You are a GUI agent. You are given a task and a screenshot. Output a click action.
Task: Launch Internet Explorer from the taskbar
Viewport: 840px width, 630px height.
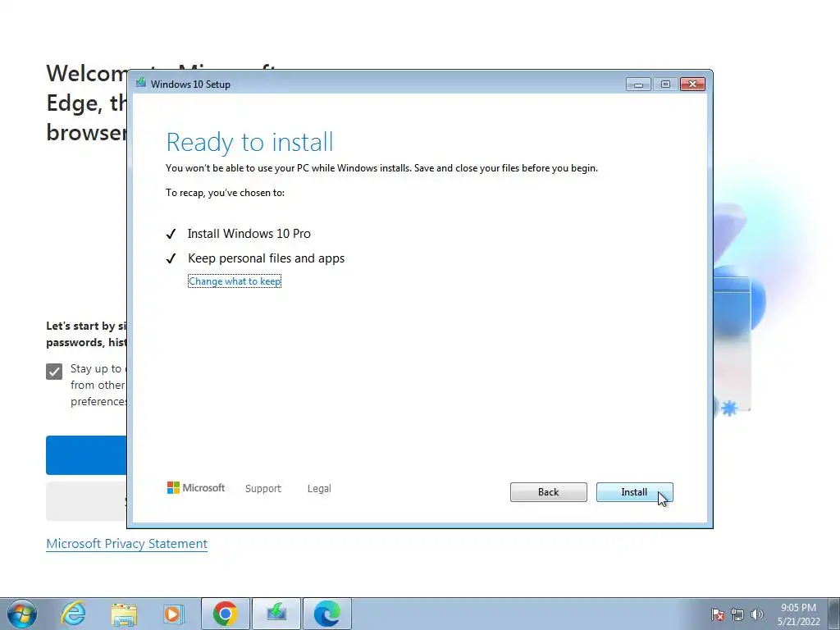click(73, 614)
